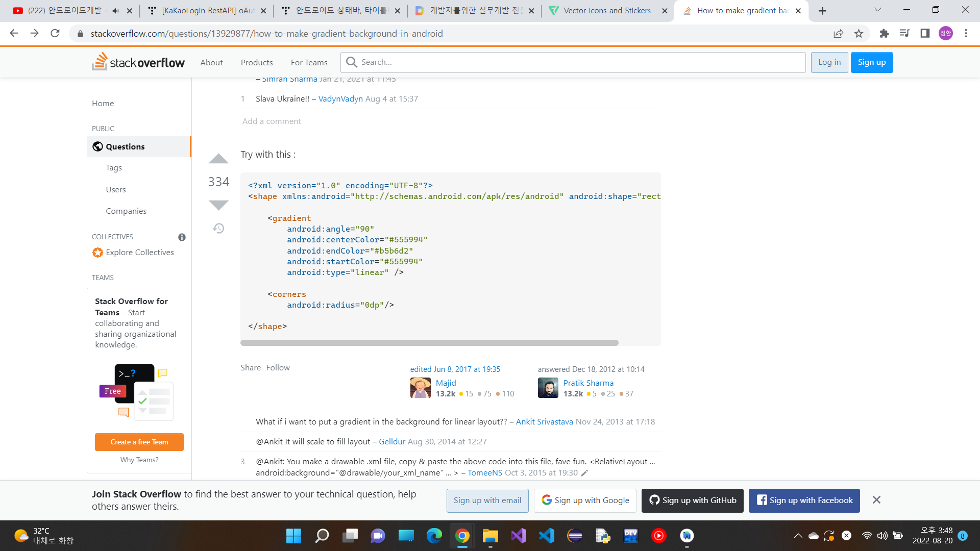Image resolution: width=980 pixels, height=551 pixels.
Task: Upvote the gradient answer
Action: tap(218, 159)
